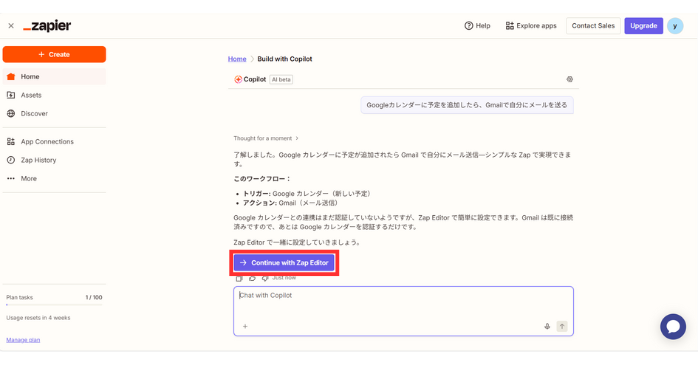This screenshot has width=698, height=365.
Task: Click the 'Usage resets in 4 weeks' text
Action: [38, 318]
